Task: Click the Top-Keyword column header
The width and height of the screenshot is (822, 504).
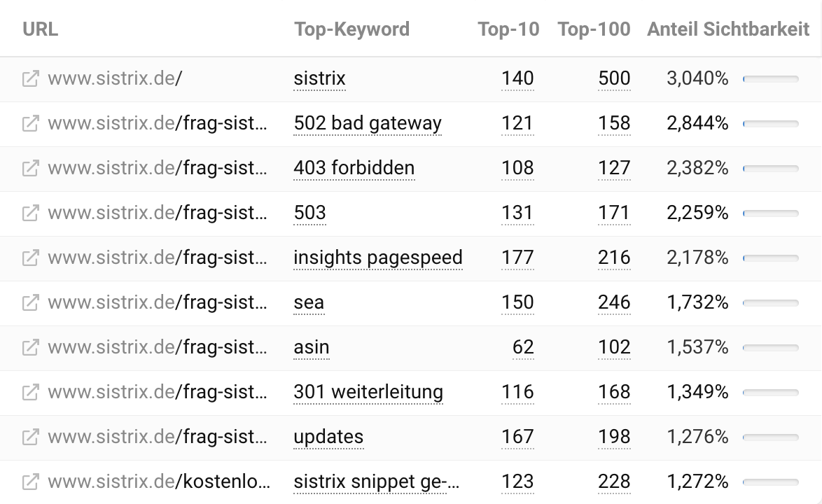Action: [x=351, y=29]
